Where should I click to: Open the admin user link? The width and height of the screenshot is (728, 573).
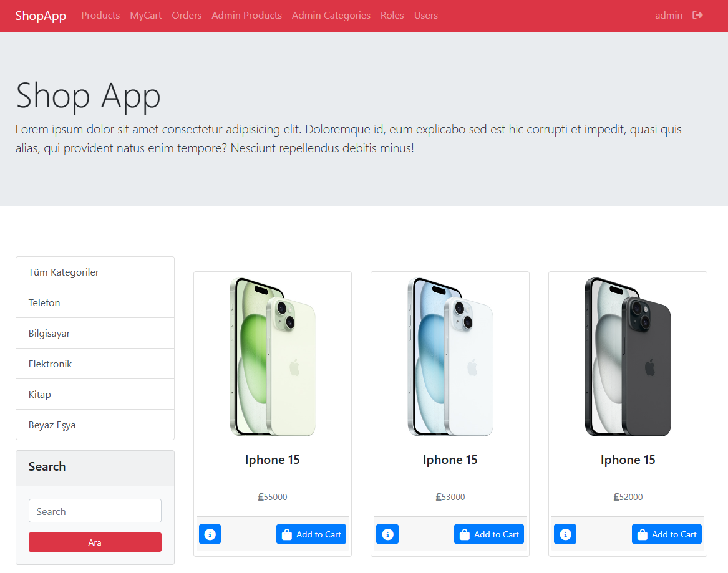[669, 16]
